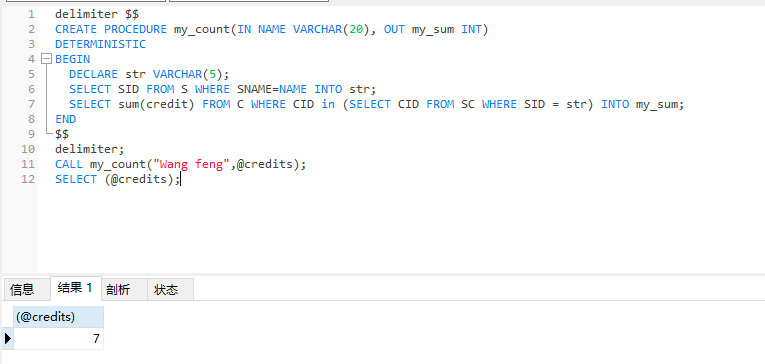The image size is (765, 364).
Task: Click line number 12 in gutter
Action: click(28, 179)
